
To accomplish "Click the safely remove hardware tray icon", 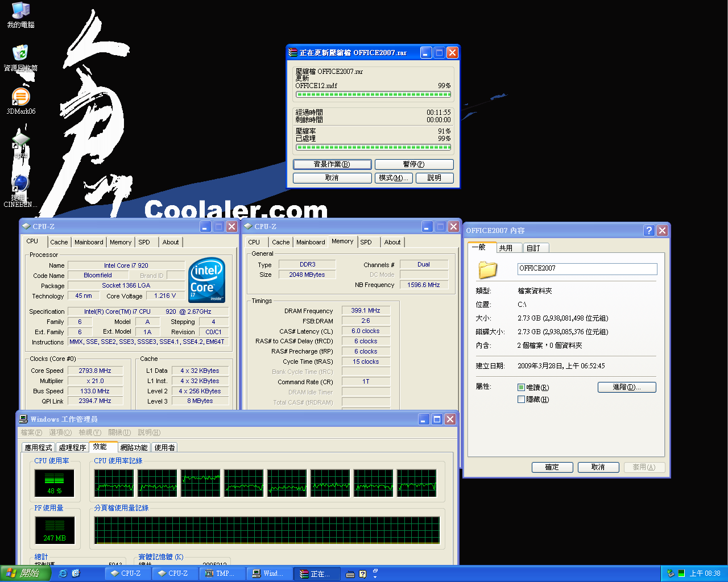I will tap(671, 573).
